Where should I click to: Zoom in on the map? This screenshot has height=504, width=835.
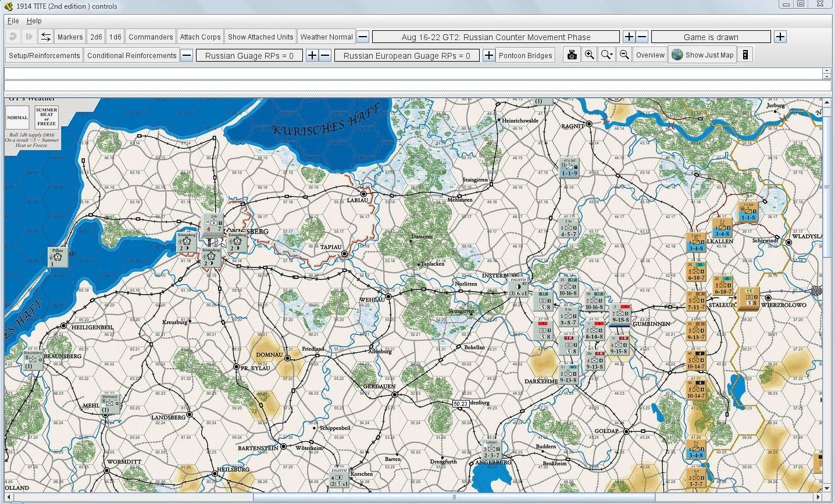point(590,55)
